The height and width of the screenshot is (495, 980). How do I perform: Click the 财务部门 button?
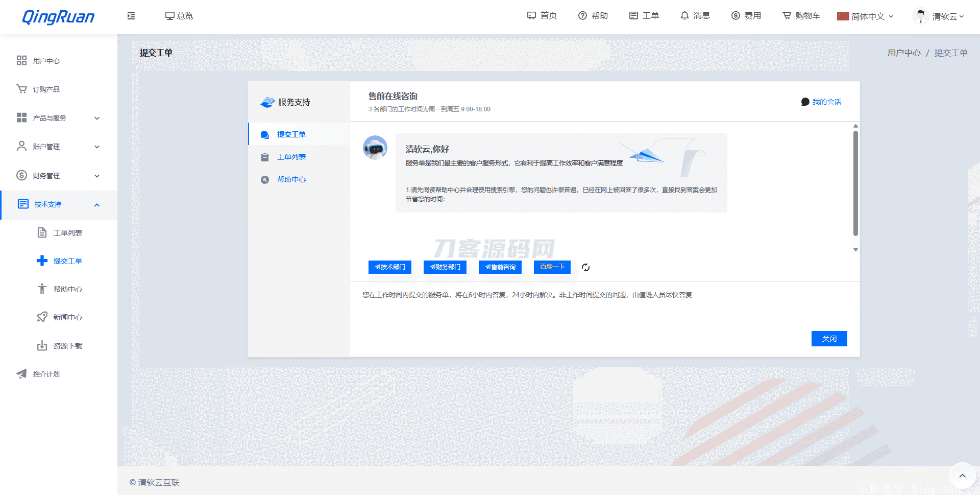click(x=445, y=267)
